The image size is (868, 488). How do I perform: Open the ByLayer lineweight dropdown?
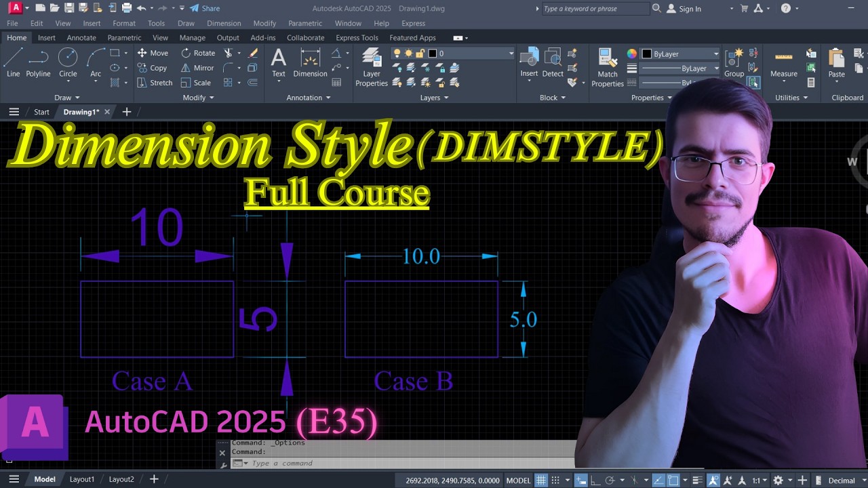pos(681,68)
